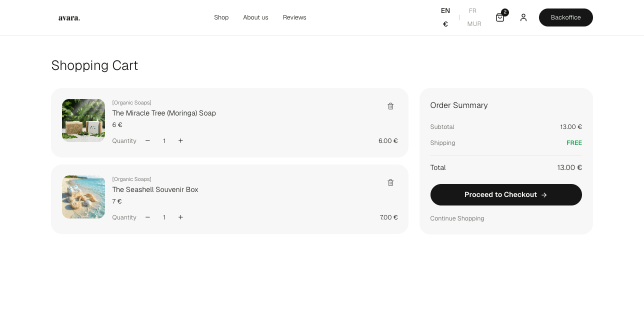Decrease Seashell Souvenir Box quantity
644x323 pixels.
pyautogui.click(x=147, y=217)
